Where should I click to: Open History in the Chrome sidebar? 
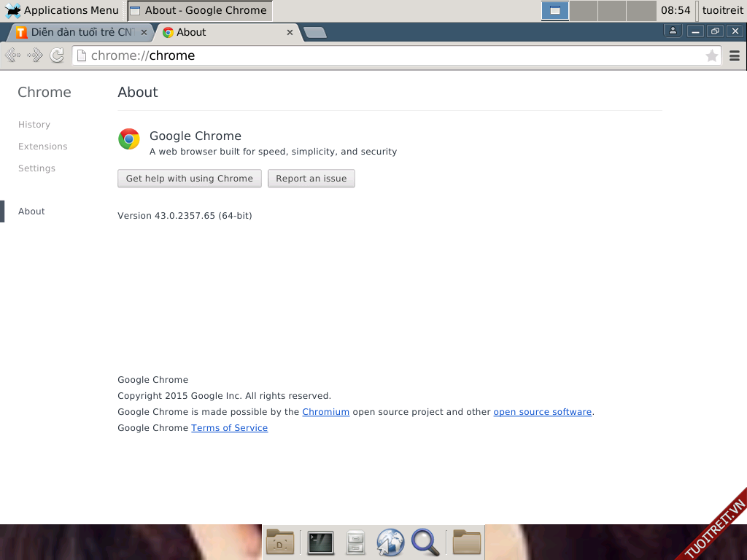point(34,125)
